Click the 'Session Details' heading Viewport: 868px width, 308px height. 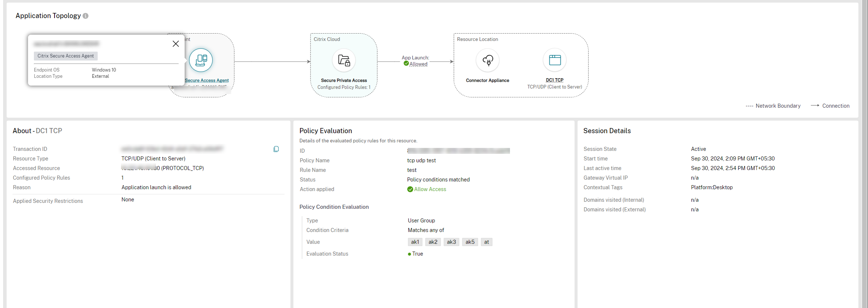(x=607, y=131)
